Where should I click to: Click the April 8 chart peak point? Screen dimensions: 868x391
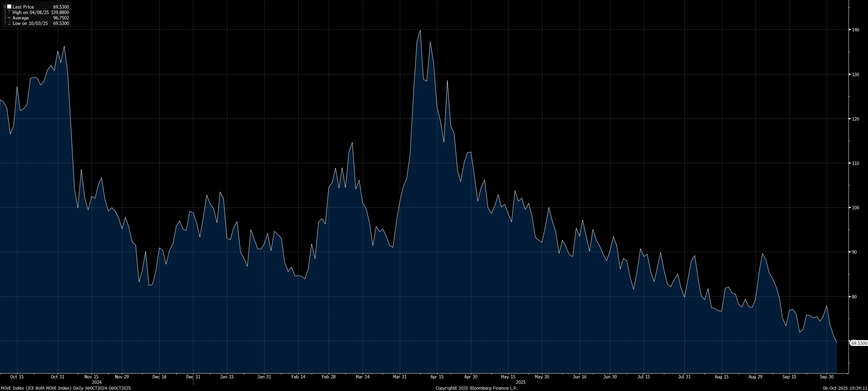click(420, 30)
